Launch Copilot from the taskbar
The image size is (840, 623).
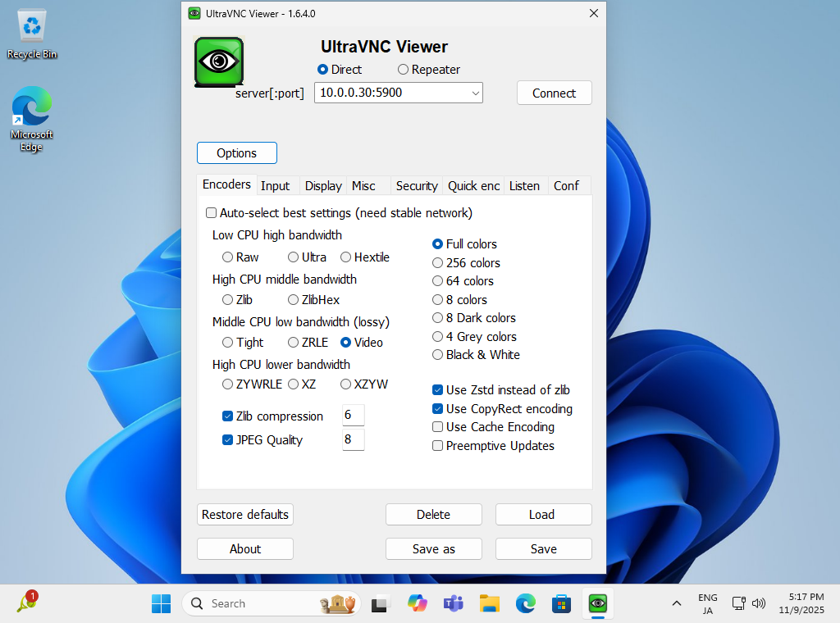418,603
